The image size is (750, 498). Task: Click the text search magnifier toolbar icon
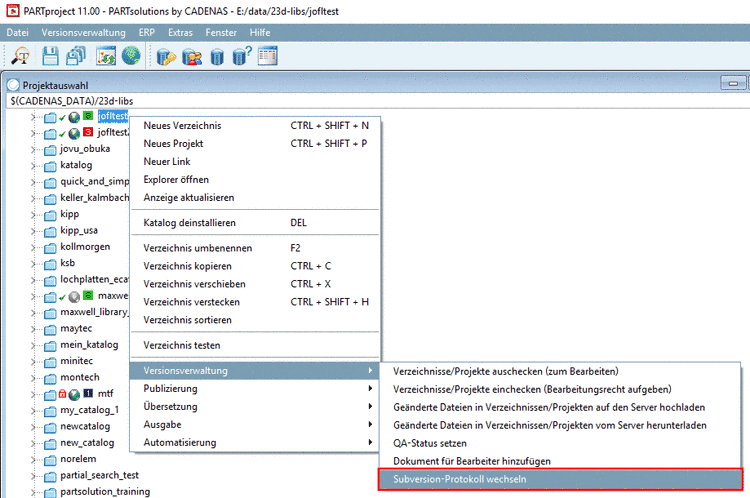(21, 56)
